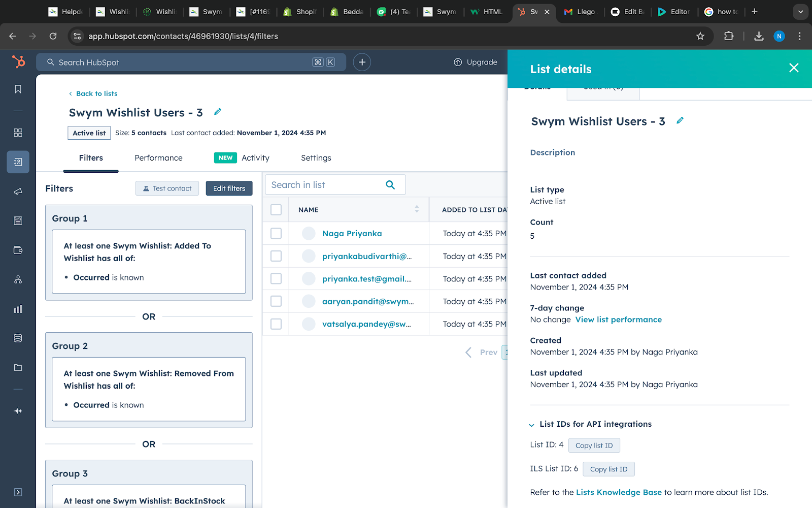Edit list name pencil in List details panel

(x=680, y=120)
